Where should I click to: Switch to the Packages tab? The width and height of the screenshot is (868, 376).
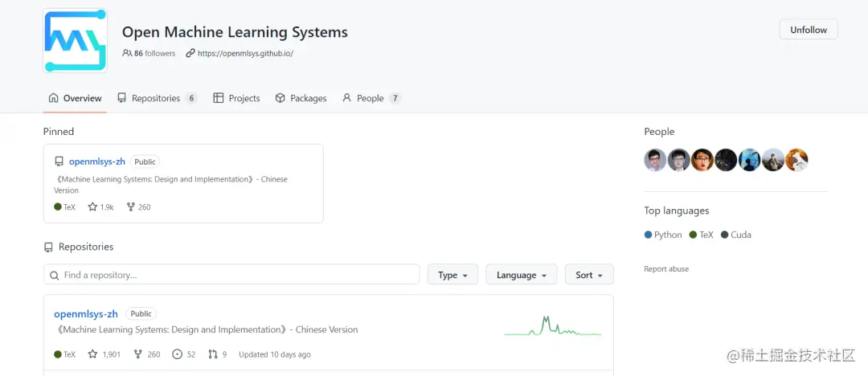[301, 98]
